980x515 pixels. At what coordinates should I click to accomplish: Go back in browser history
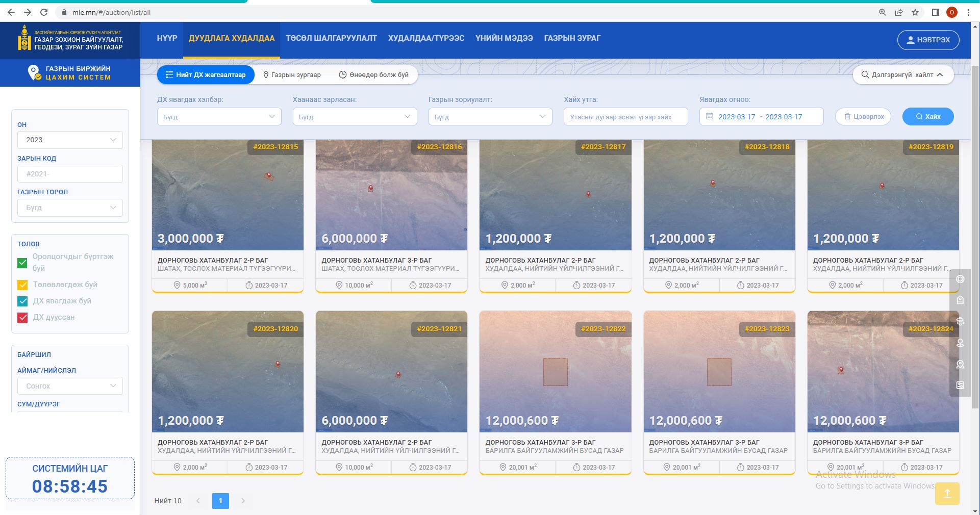tap(11, 12)
